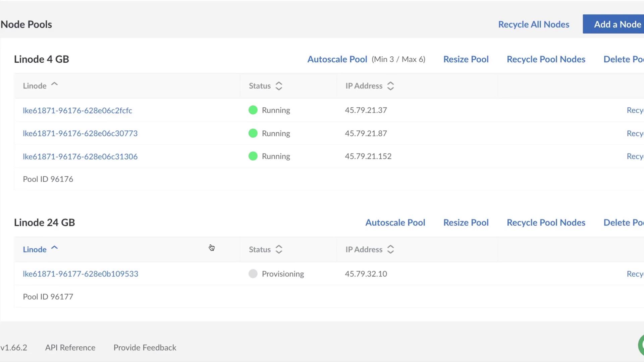Toggle Linode sort arrow in 24 GB pool

click(x=54, y=248)
